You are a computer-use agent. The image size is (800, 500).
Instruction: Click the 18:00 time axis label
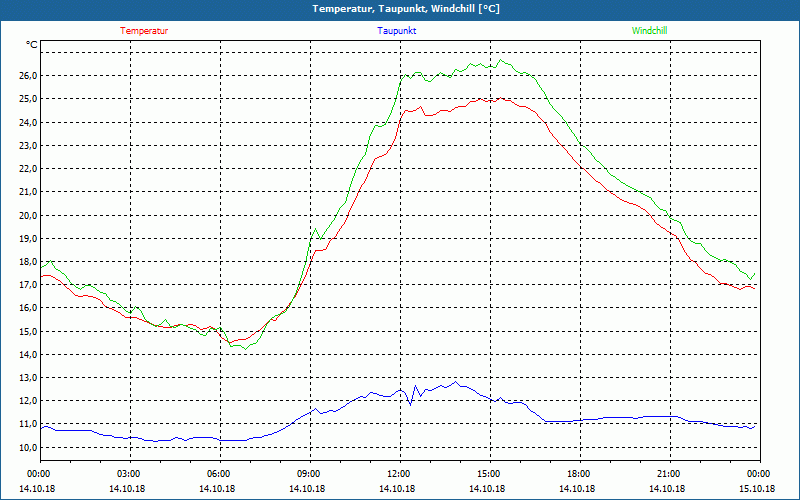[577, 474]
